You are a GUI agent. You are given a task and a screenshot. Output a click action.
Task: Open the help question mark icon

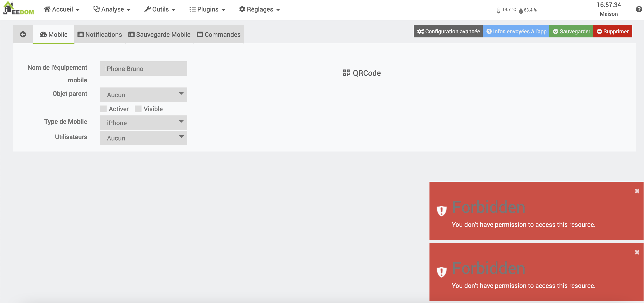tap(639, 9)
